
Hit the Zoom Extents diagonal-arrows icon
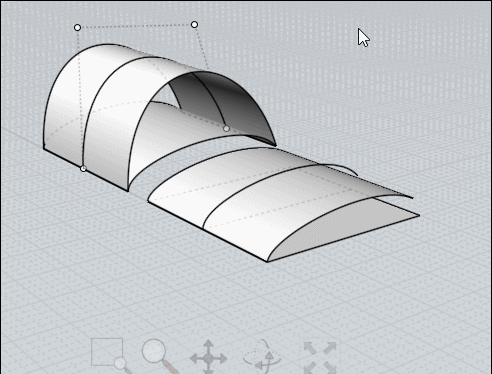[x=320, y=357]
